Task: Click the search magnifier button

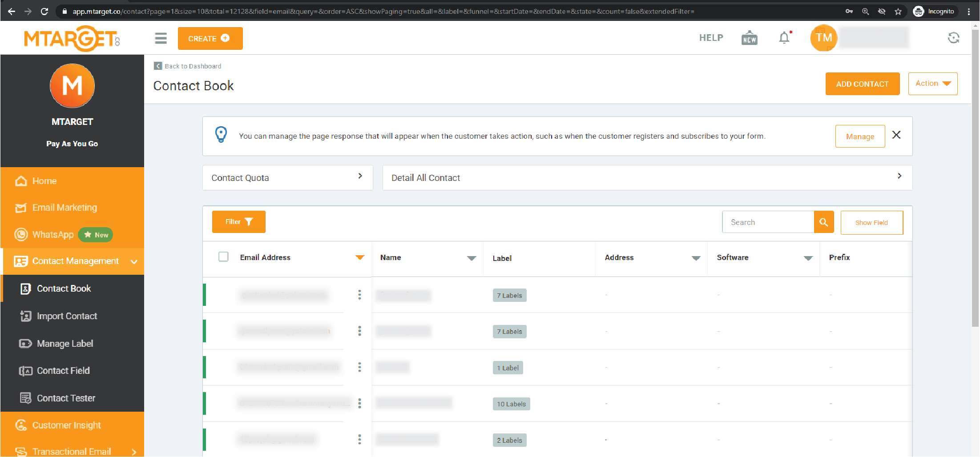Action: (x=824, y=222)
